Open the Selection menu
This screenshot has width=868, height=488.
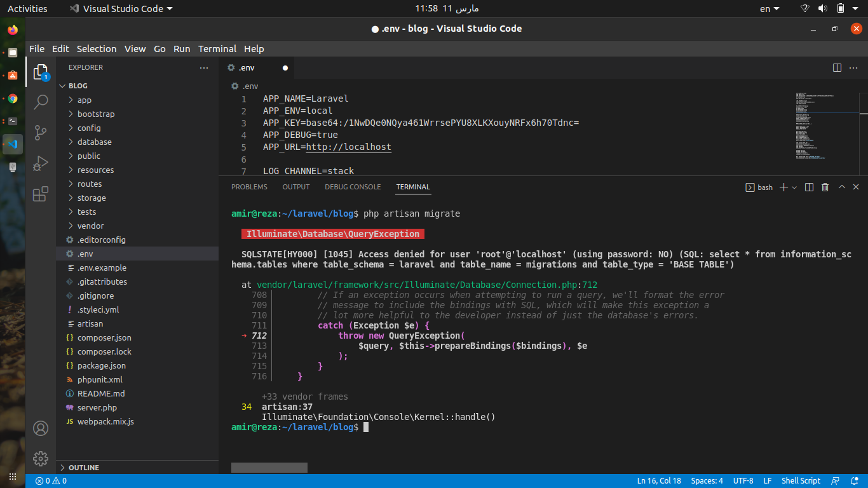(x=97, y=49)
